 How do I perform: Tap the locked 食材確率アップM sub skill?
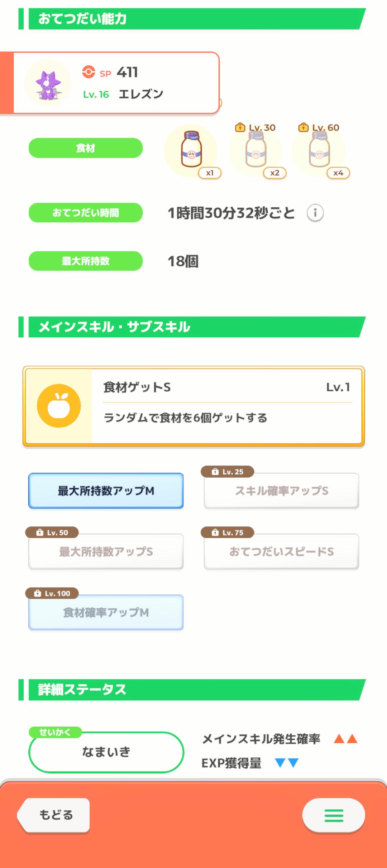106,613
